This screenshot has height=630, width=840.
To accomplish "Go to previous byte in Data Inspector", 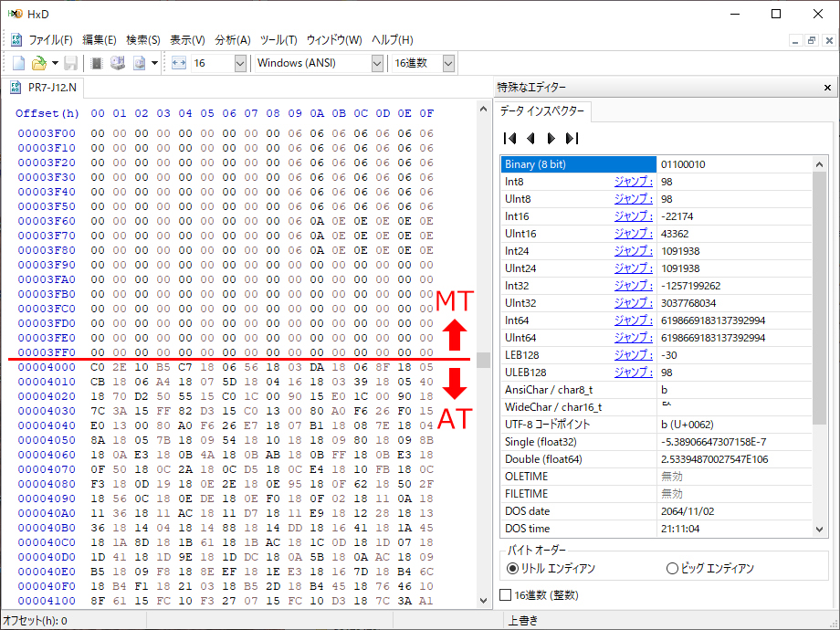I will 530,138.
